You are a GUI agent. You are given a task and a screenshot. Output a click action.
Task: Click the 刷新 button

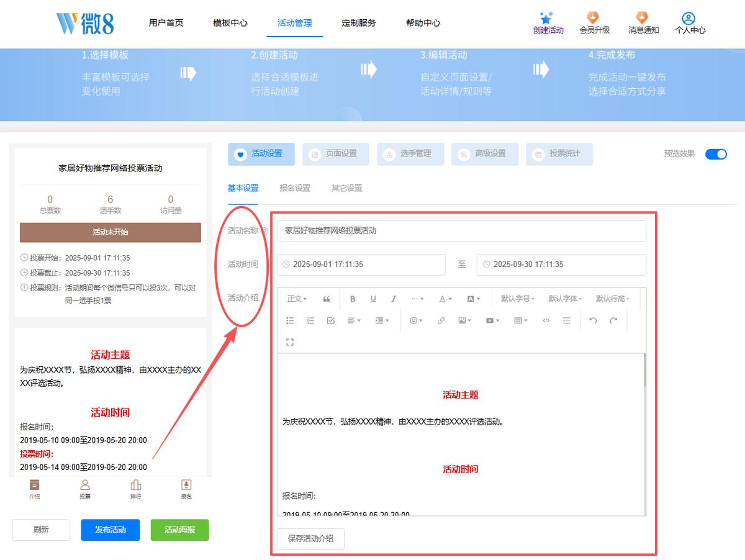click(x=41, y=530)
